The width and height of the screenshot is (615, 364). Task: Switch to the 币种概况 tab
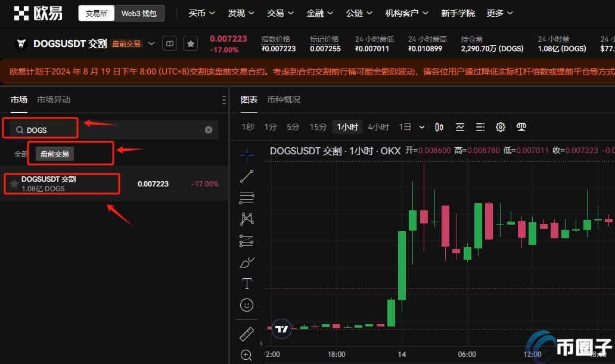pos(284,99)
